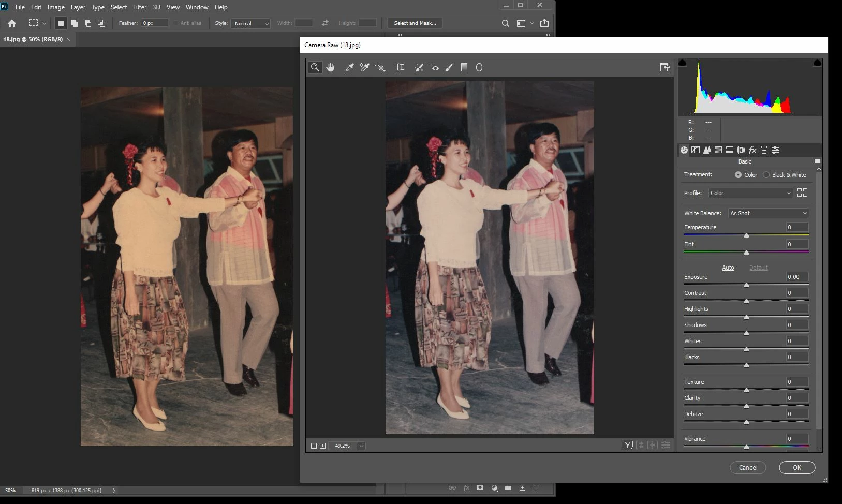Cancel the Camera Raw dialog

pos(748,467)
